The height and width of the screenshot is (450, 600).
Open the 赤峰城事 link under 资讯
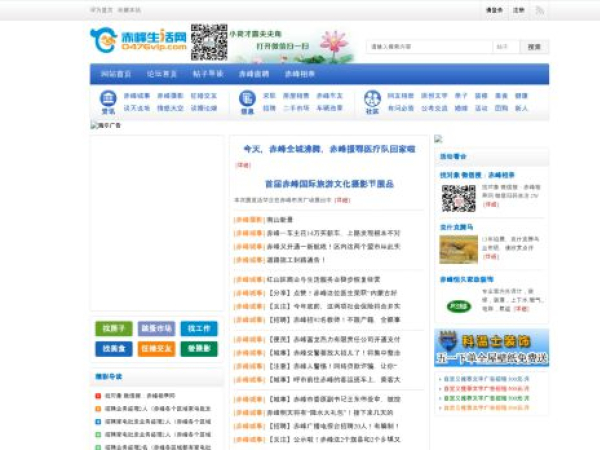coord(137,96)
